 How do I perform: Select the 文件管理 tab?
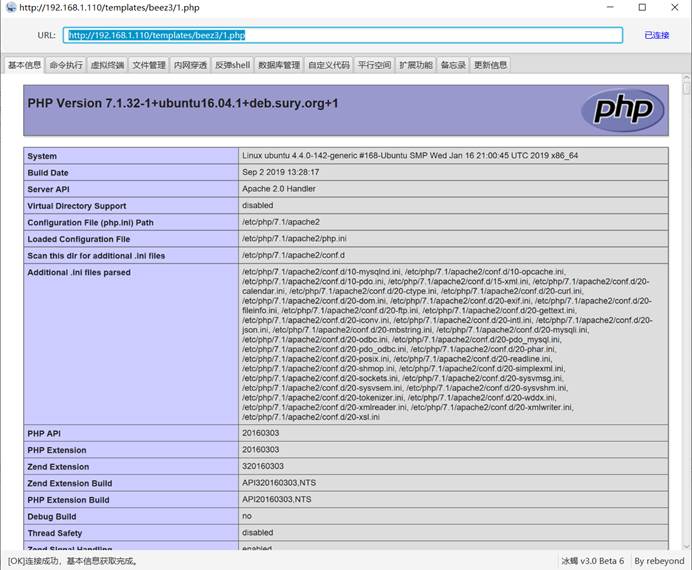click(x=149, y=65)
